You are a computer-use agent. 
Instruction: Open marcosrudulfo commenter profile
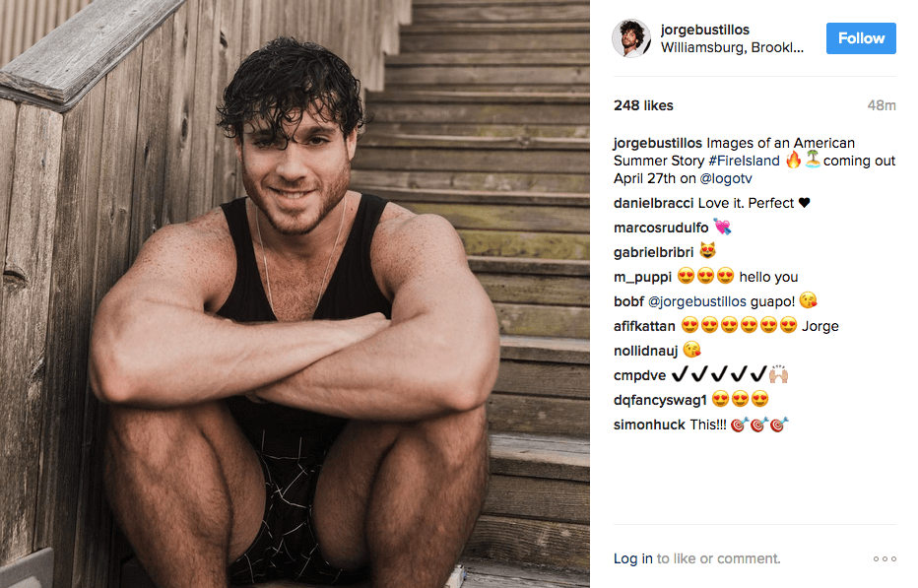[x=661, y=228]
